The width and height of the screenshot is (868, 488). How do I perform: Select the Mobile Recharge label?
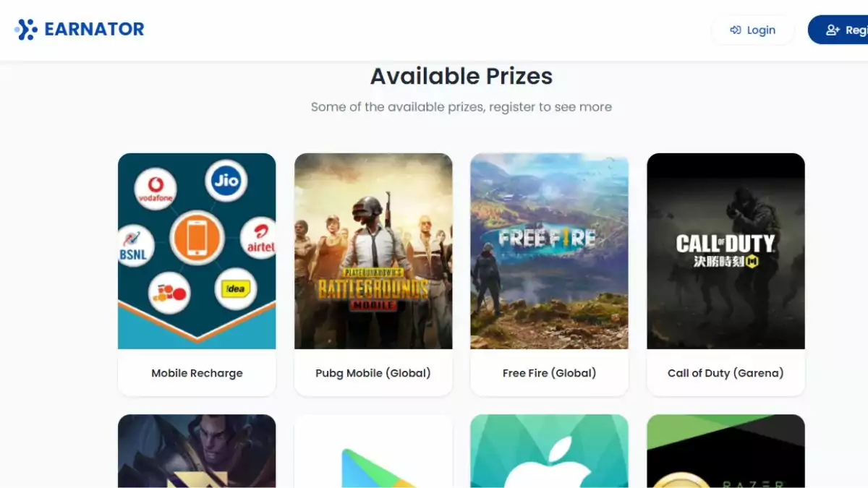[197, 373]
